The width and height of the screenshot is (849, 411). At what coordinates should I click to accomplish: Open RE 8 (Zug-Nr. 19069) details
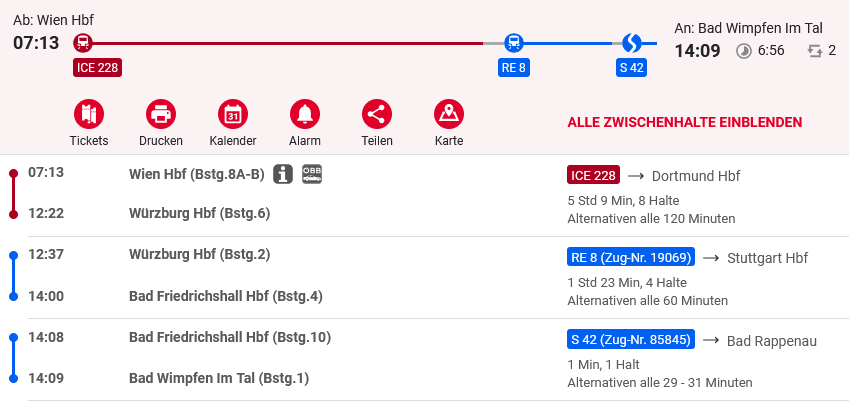631,257
